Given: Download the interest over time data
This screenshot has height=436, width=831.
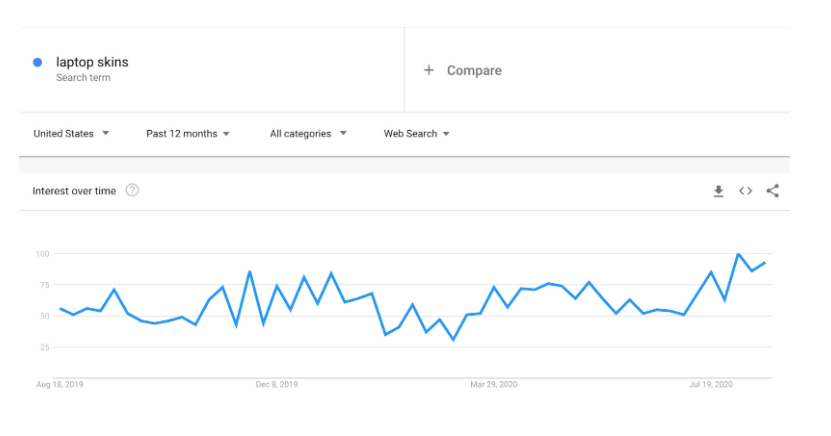Looking at the screenshot, I should [718, 191].
